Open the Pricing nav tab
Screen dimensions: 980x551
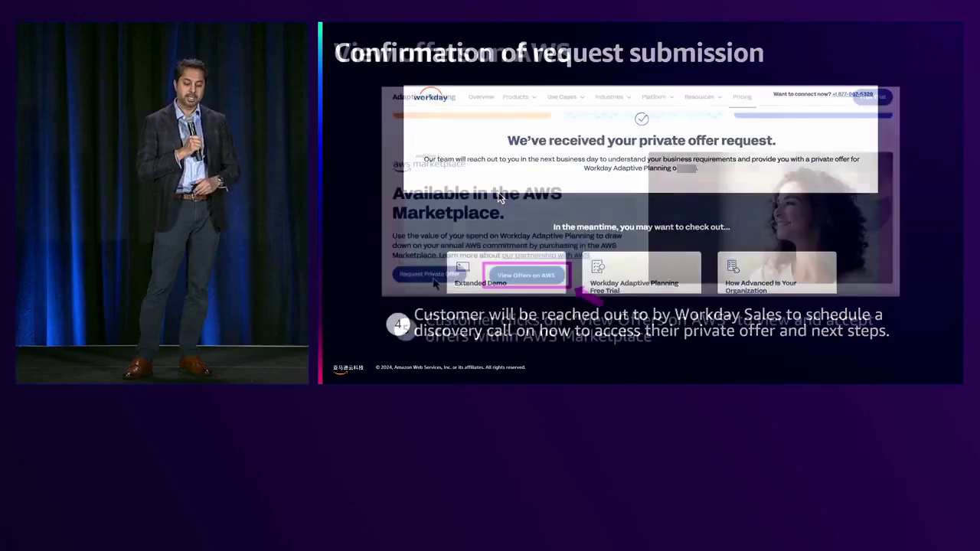(742, 97)
